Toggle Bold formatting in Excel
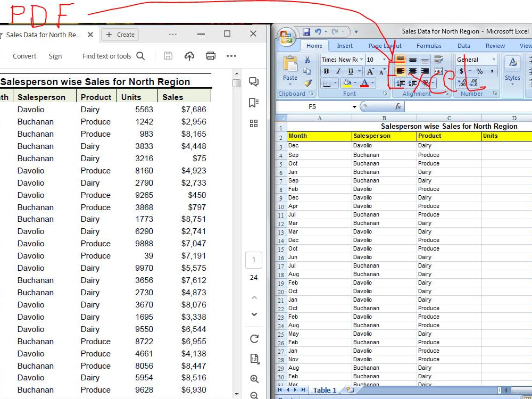This screenshot has width=532, height=399. point(326,71)
